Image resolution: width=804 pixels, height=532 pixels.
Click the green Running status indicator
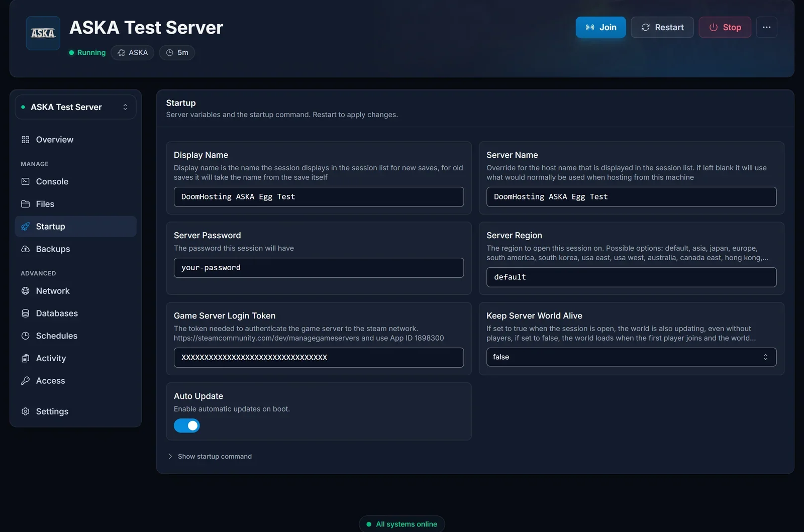87,53
